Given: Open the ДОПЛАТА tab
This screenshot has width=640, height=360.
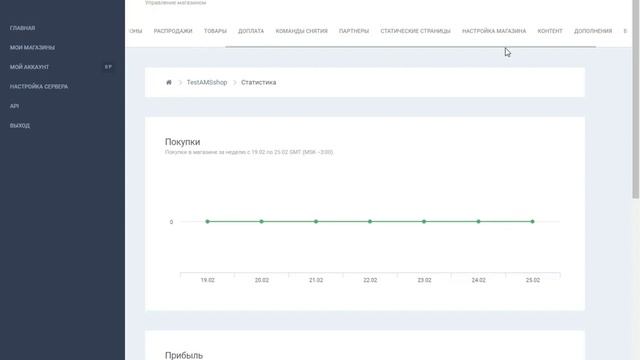Looking at the screenshot, I should click(251, 31).
